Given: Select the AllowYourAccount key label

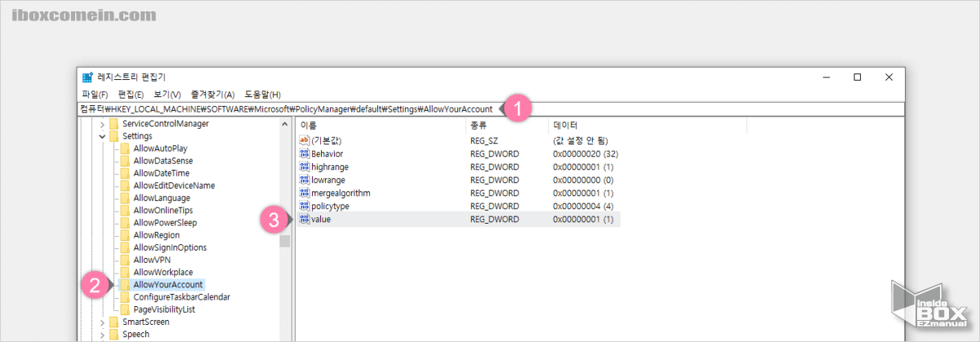Looking at the screenshot, I should point(168,284).
